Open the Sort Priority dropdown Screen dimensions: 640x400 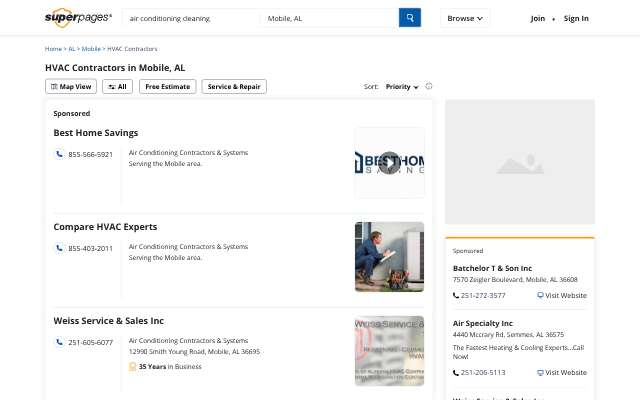pyautogui.click(x=402, y=87)
